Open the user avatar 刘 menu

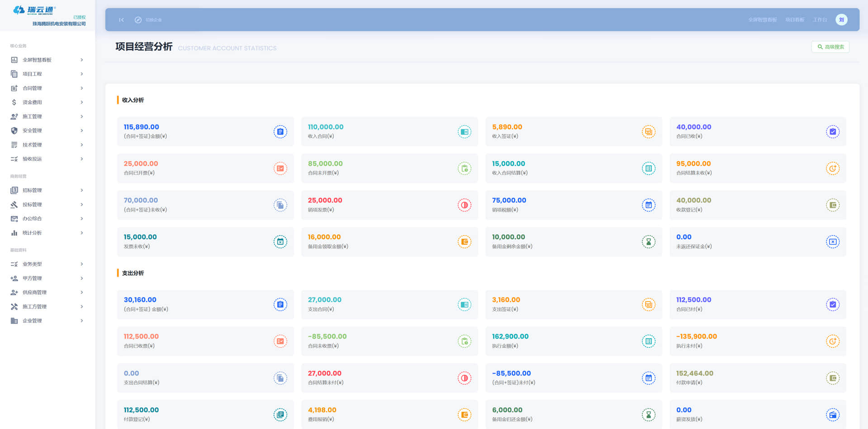tap(841, 20)
